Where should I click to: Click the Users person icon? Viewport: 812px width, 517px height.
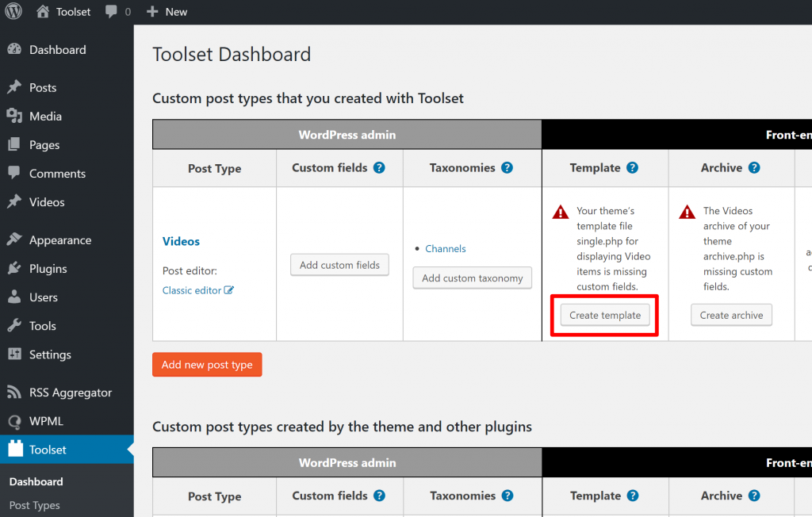coord(14,297)
